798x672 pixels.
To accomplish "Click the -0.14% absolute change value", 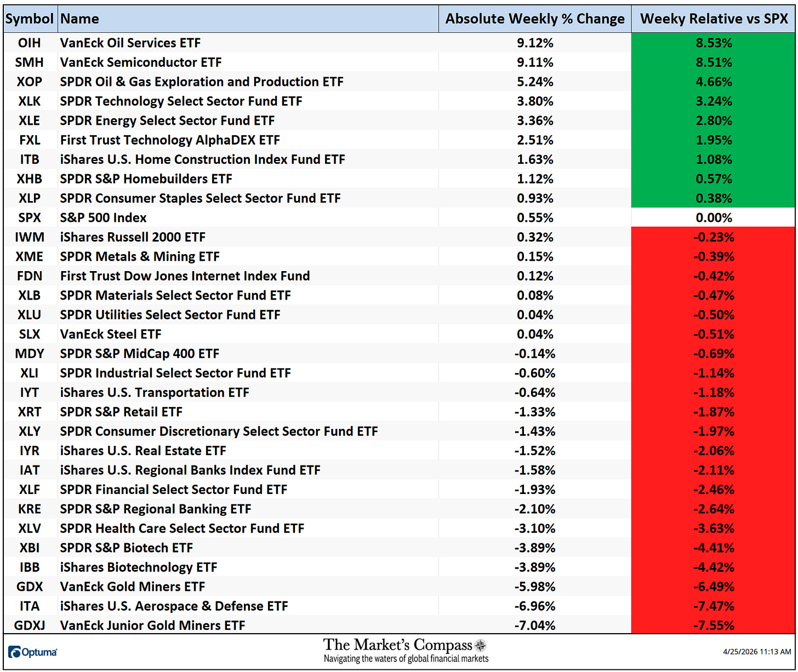I will pyautogui.click(x=535, y=354).
